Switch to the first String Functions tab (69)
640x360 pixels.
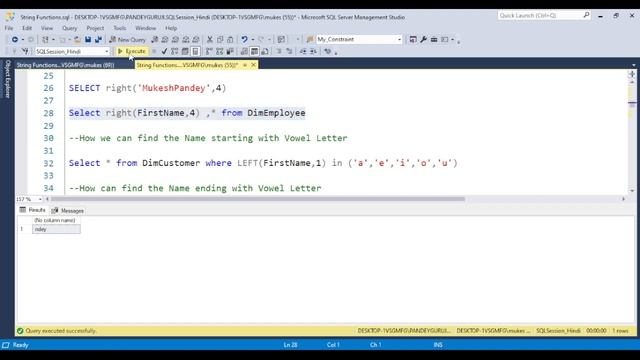[x=65, y=65]
